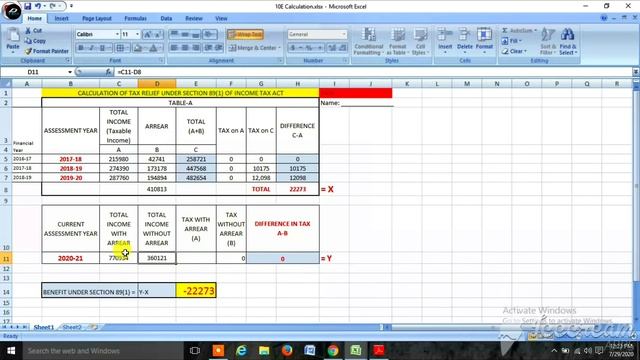The image size is (640, 360).
Task: Open Conditional Formatting
Action: (x=368, y=41)
